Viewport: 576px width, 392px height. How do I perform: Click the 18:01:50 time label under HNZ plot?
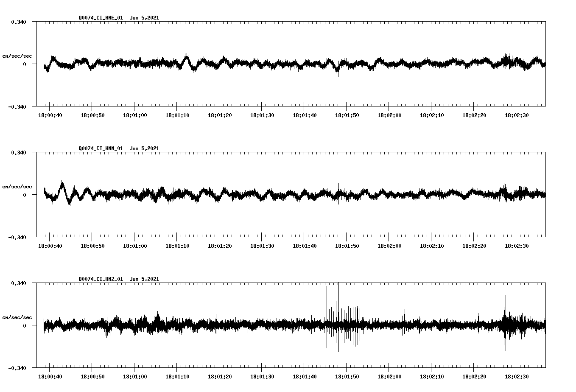pos(347,376)
